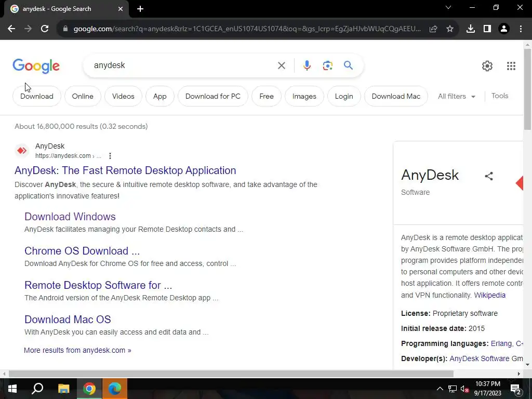
Task: Select the Download for PC chip
Action: coord(212,96)
